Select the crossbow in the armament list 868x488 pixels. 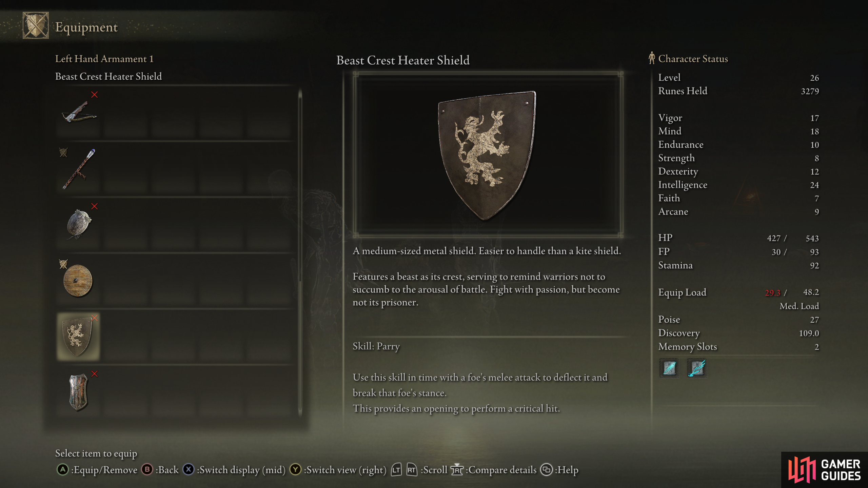(x=78, y=113)
